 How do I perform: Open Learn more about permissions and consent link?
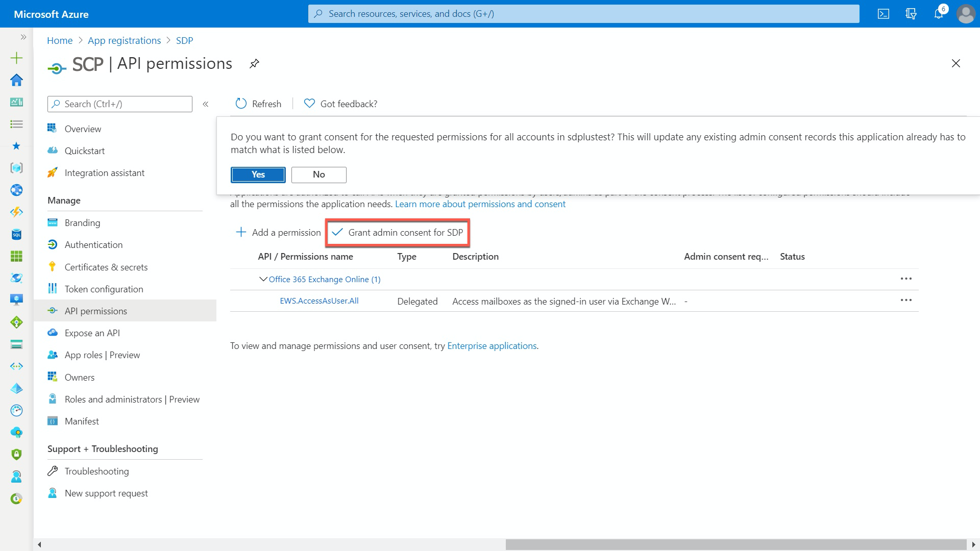click(480, 204)
